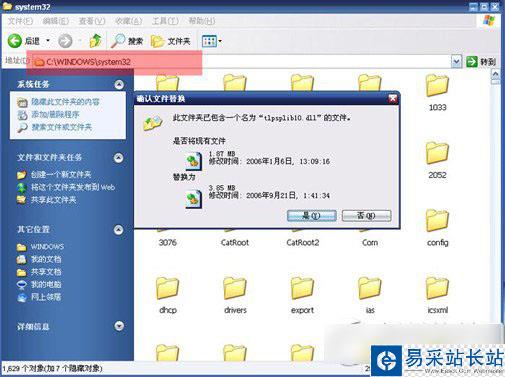This screenshot has width=505, height=377.
Task: Select the 3076 folder label
Action: click(x=168, y=243)
